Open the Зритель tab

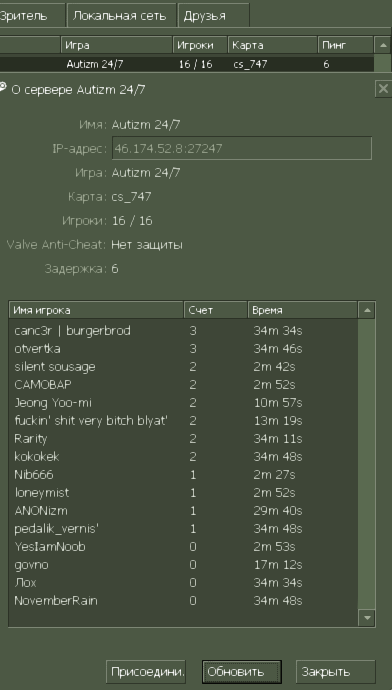[x=32, y=16]
